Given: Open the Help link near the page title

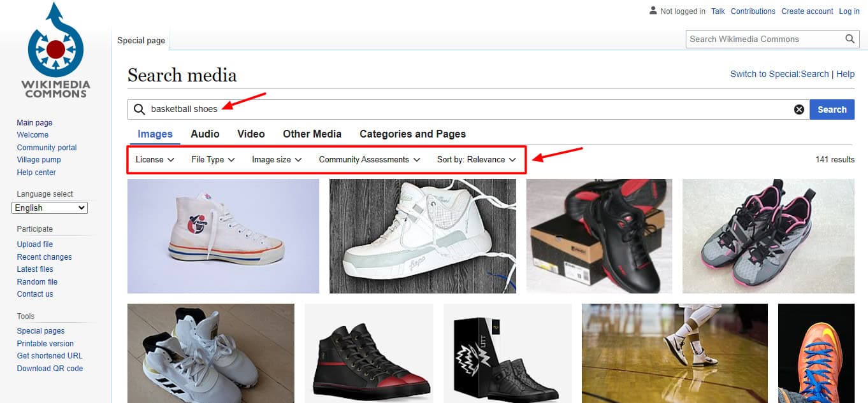Looking at the screenshot, I should coord(845,74).
